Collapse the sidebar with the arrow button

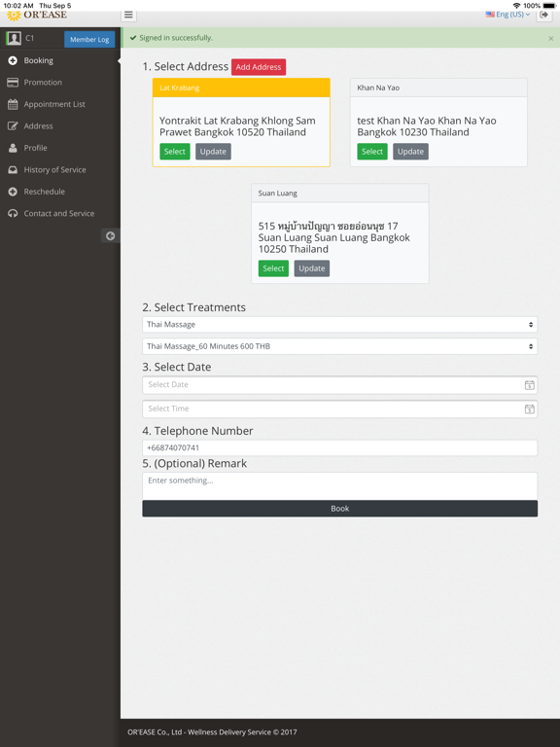(111, 235)
